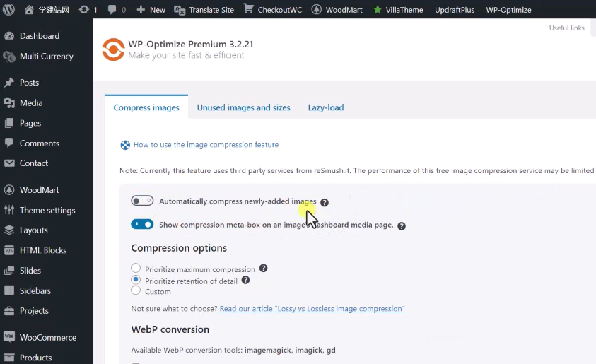Click the Compression options heading

[x=179, y=248]
